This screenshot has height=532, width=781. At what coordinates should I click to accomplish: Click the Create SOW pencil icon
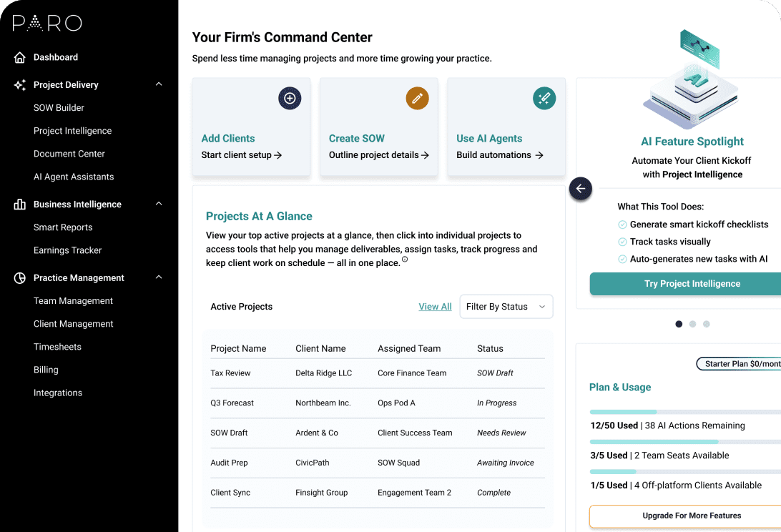coord(417,98)
